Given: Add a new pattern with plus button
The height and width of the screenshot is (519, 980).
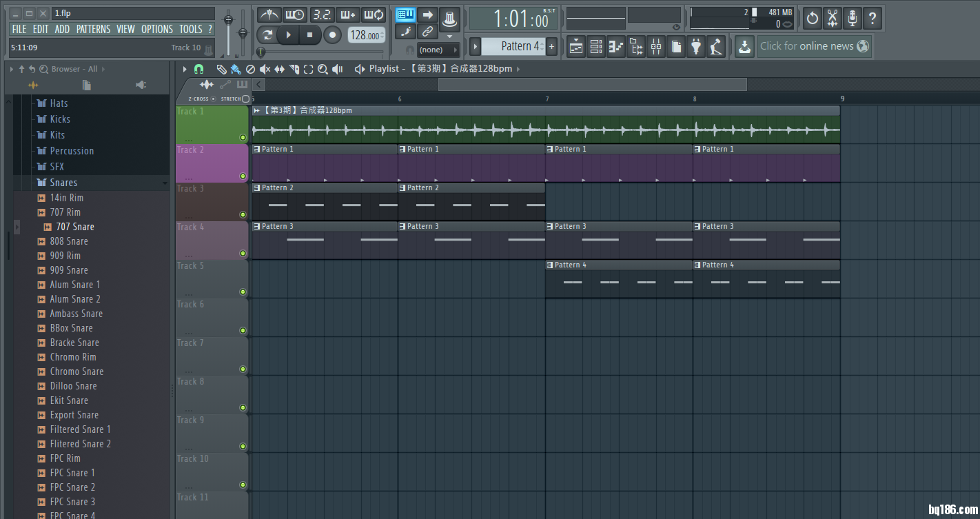Looking at the screenshot, I should 551,46.
